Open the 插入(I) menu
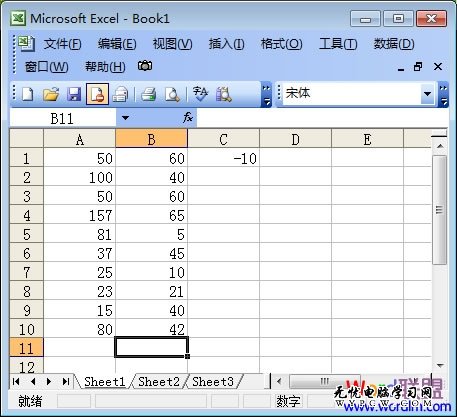 coord(226,44)
